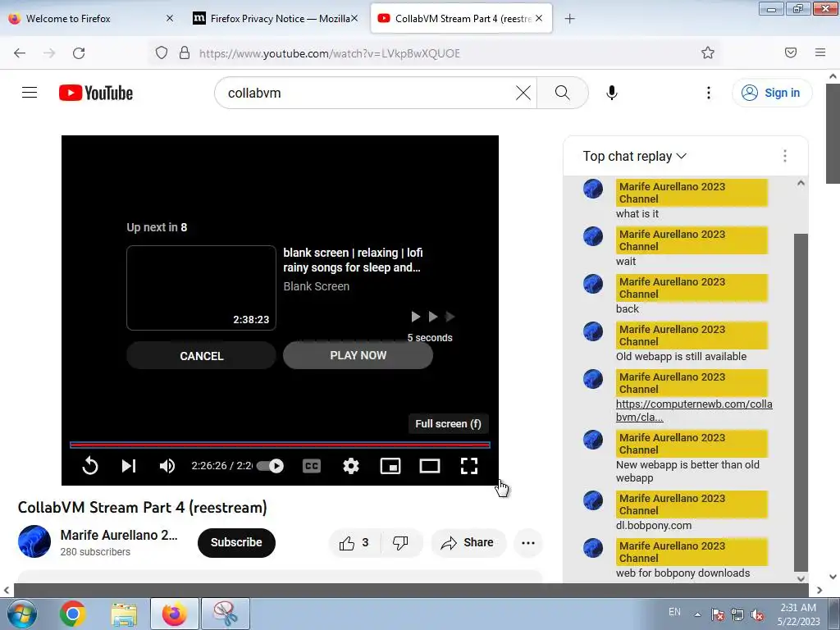Open tracking protection shield icon
The width and height of the screenshot is (840, 630).
coord(162,52)
